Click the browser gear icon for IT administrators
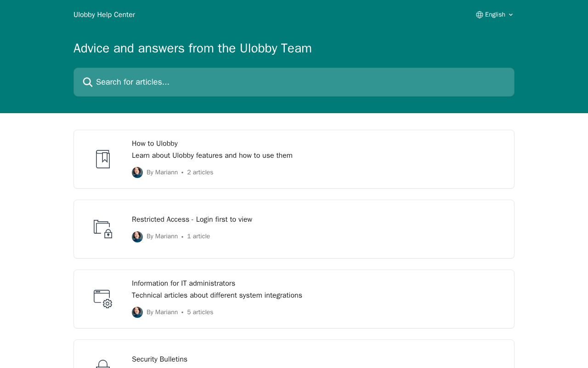 tap(103, 299)
